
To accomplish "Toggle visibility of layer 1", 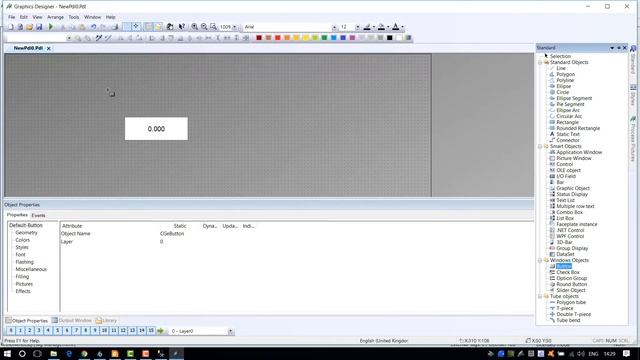I will 20,331.
